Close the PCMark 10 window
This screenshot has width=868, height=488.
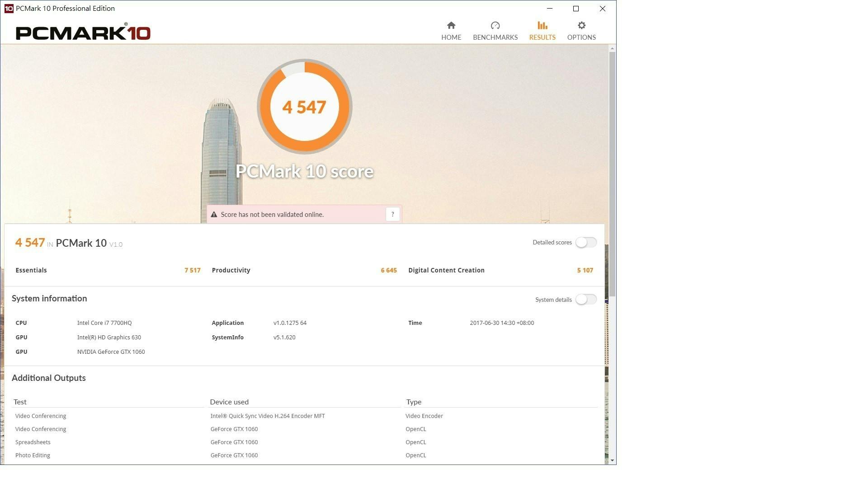click(x=603, y=9)
